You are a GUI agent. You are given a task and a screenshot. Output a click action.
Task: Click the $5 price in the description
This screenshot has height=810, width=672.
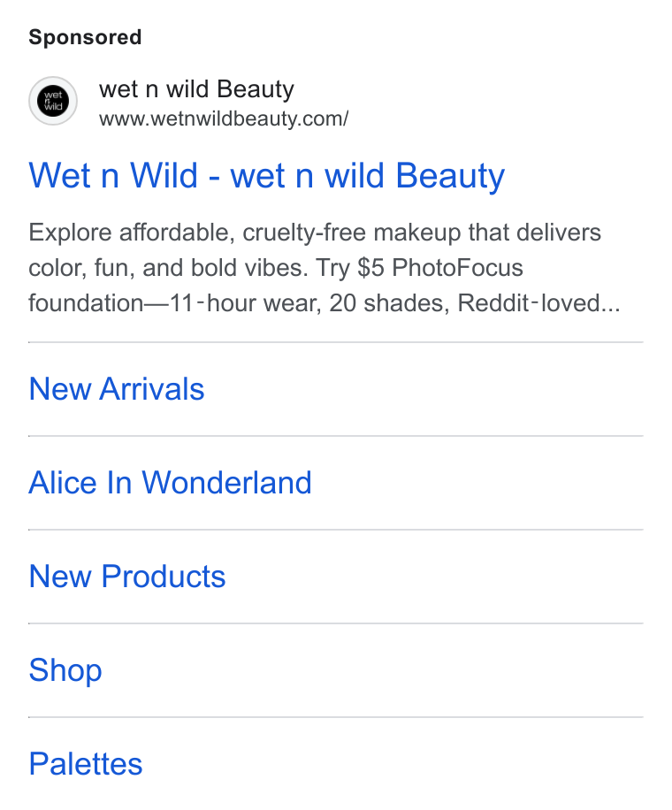pos(370,268)
